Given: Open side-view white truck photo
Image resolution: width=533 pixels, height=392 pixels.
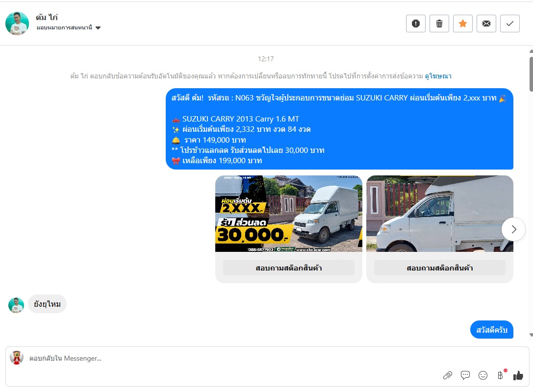Looking at the screenshot, I should point(439,214).
